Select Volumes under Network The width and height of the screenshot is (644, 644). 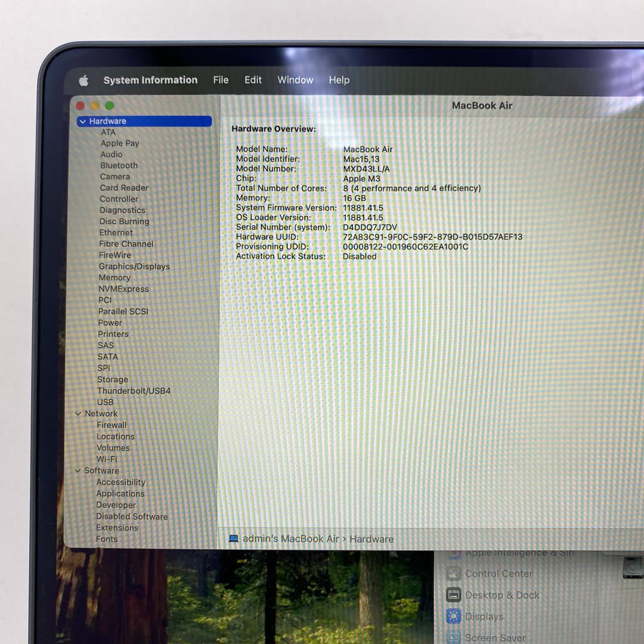tap(113, 448)
